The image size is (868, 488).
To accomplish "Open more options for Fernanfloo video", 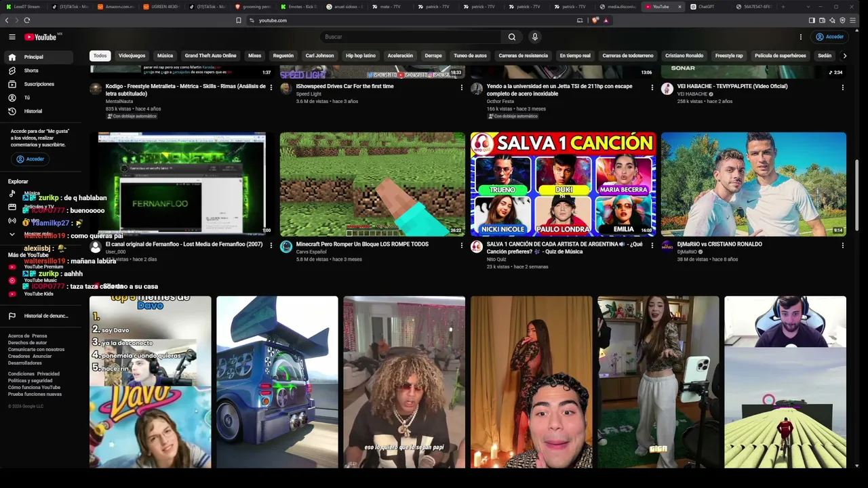I will (x=271, y=245).
